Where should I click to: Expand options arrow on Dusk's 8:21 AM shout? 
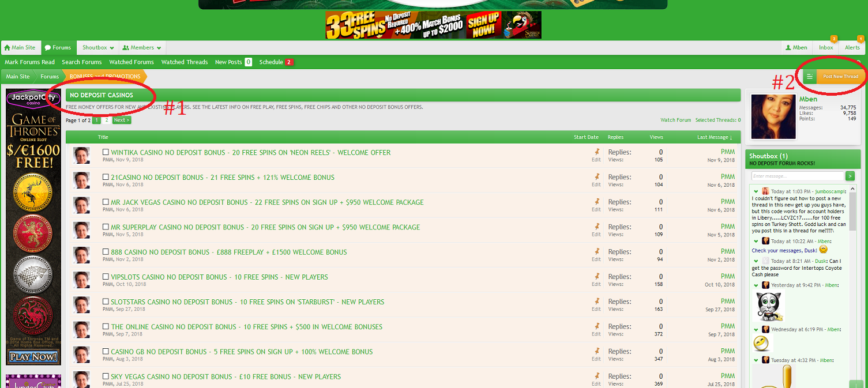tap(756, 261)
